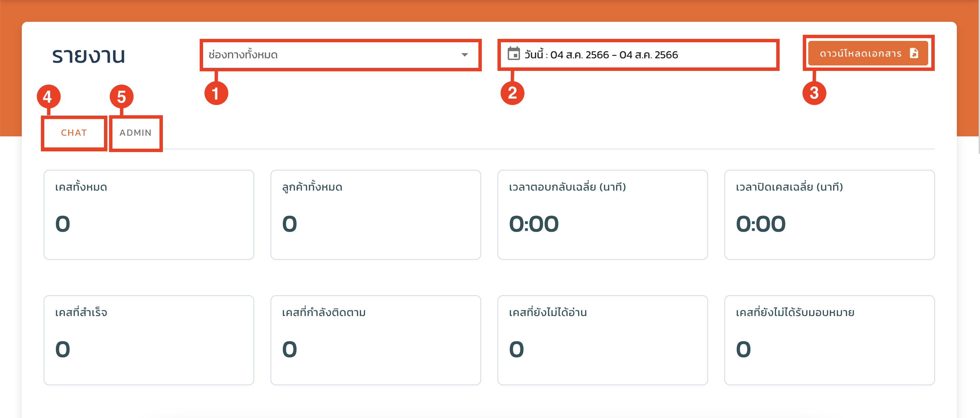This screenshot has width=980, height=418.
Task: Click the calendar icon in date field
Action: coord(513,54)
